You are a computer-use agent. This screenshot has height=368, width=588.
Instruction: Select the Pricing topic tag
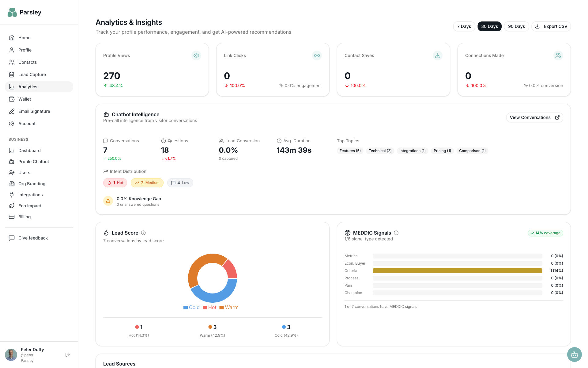(442, 151)
